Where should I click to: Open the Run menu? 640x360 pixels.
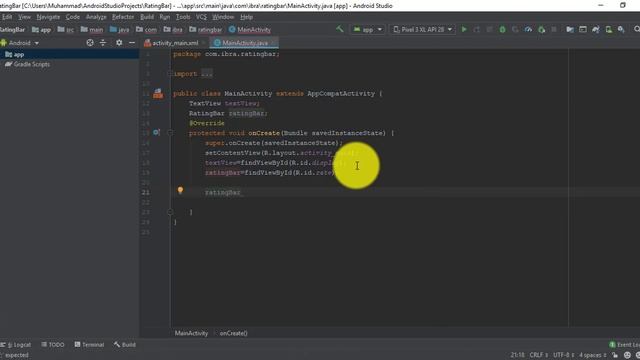click(x=164, y=17)
